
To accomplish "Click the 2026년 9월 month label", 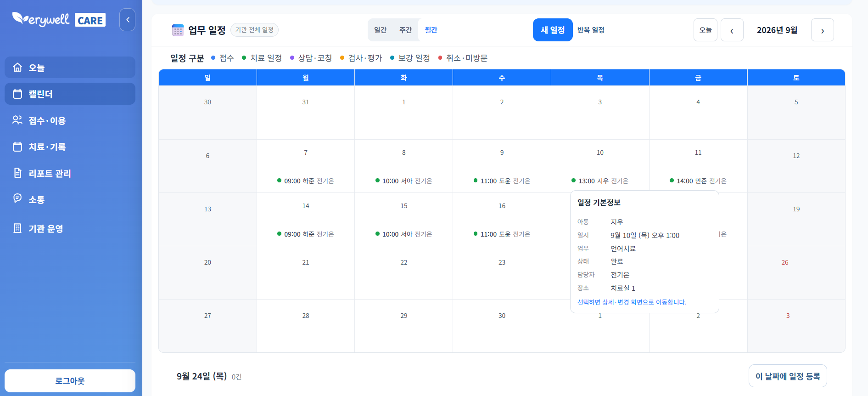I will point(777,30).
